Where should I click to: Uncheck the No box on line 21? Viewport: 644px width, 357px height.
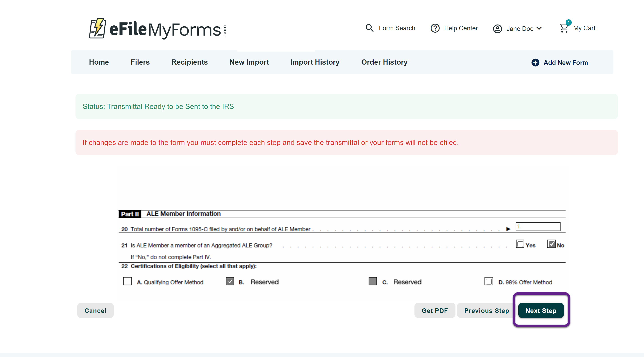(551, 244)
